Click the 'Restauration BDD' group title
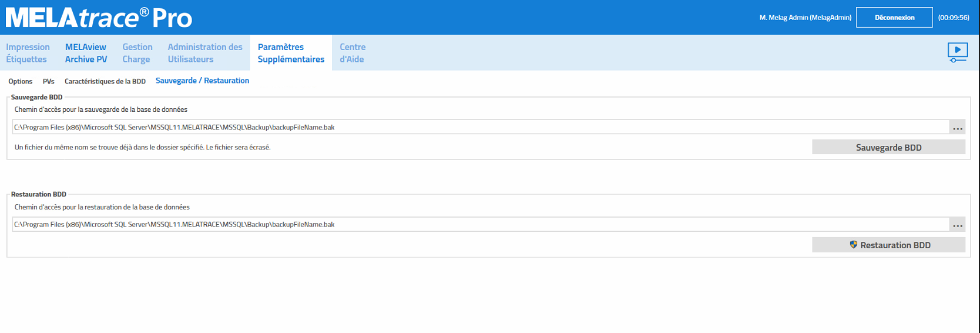The image size is (980, 333). pyautogui.click(x=39, y=194)
